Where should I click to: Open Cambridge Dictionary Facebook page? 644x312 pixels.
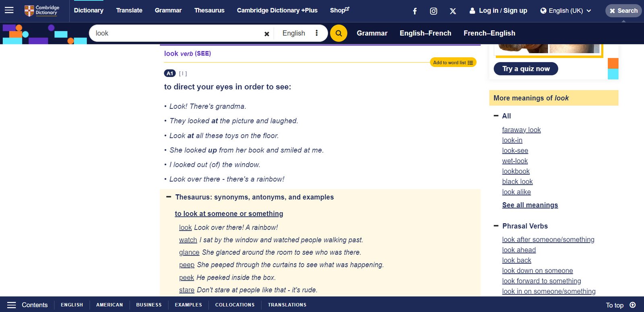click(415, 11)
